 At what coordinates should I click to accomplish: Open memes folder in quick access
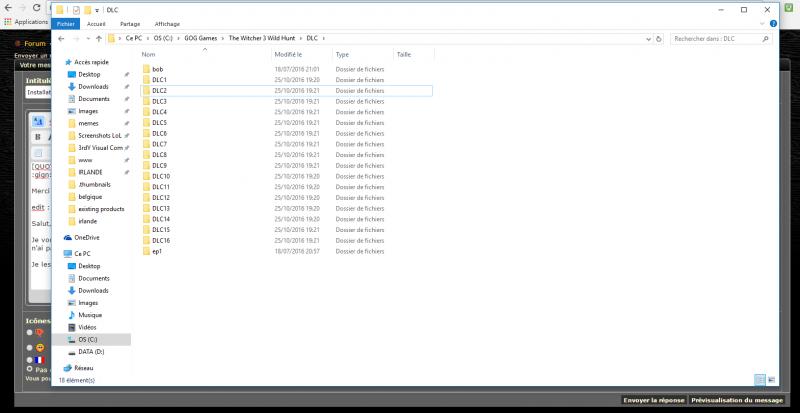[x=88, y=123]
